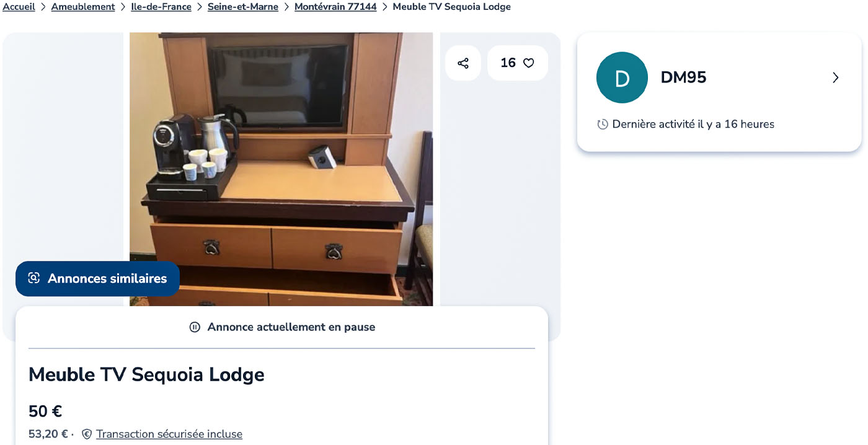Open the Ameublement breadcrumb link
This screenshot has width=868, height=445.
[83, 7]
